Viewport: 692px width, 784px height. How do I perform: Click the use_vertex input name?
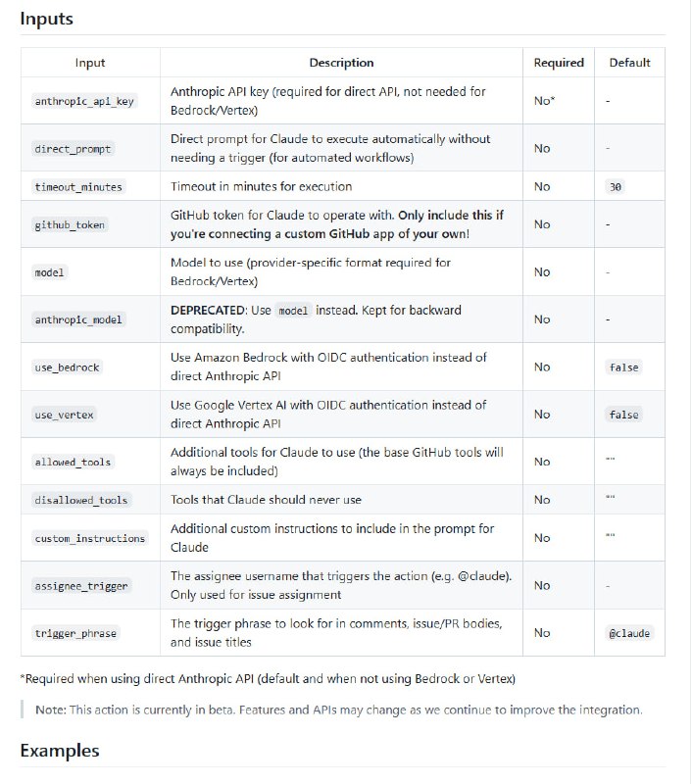coord(64,415)
